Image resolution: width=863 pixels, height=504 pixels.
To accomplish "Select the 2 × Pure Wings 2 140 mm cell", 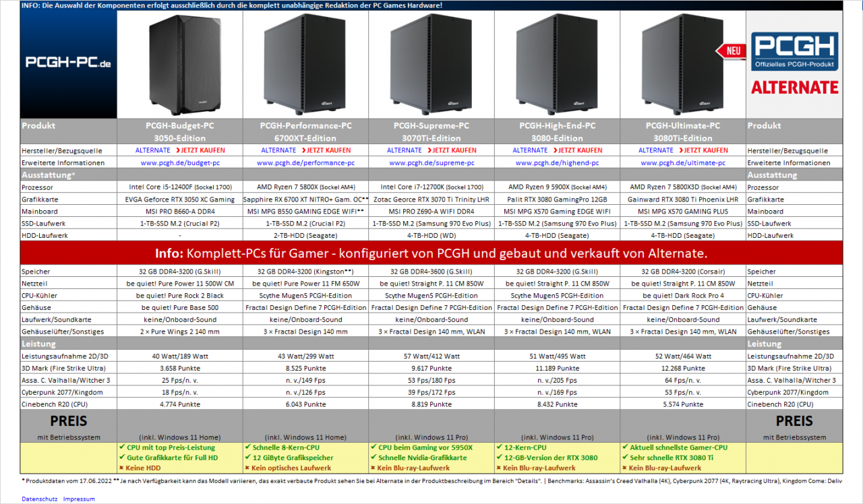I will tap(180, 332).
